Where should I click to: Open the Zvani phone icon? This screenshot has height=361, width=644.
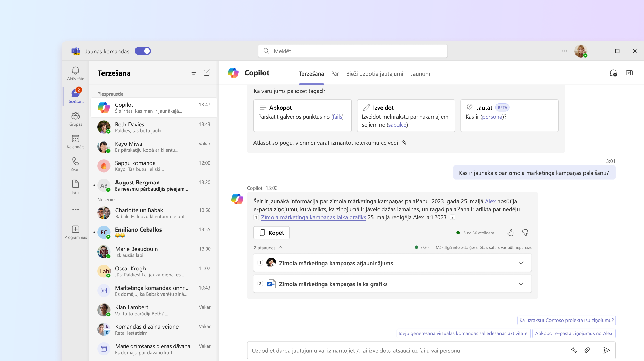(x=75, y=161)
